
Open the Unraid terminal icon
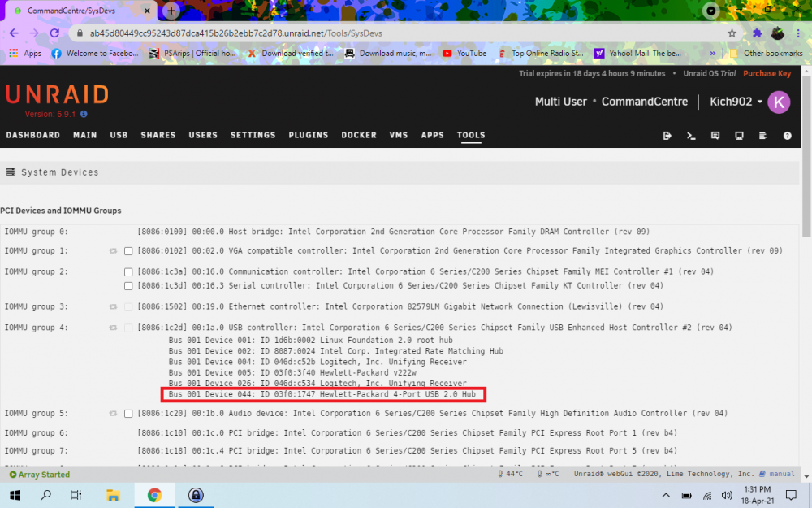[x=691, y=135]
